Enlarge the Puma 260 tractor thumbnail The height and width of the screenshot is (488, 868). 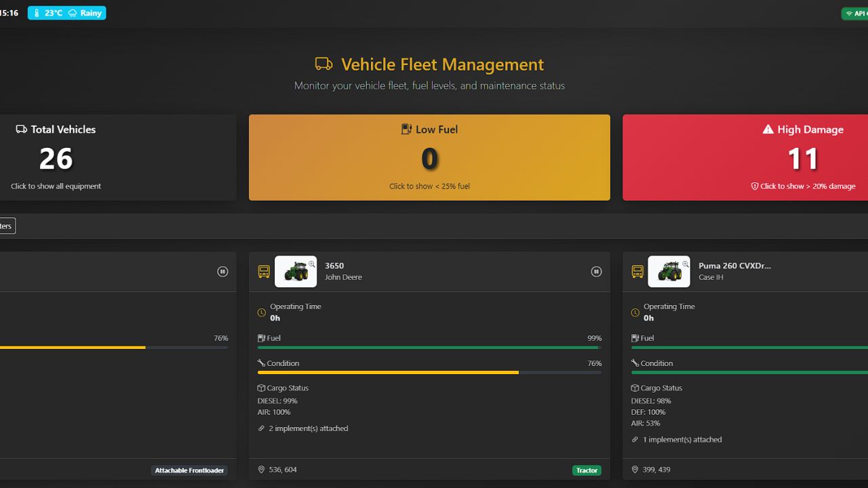(669, 272)
